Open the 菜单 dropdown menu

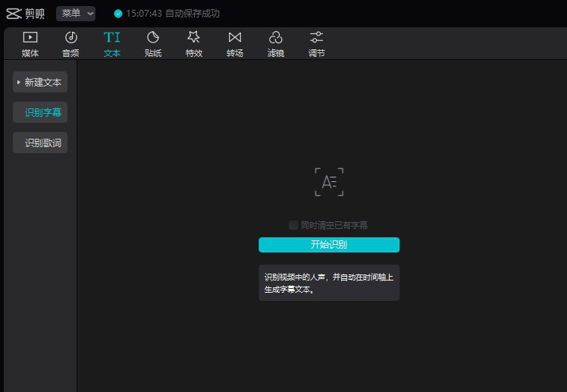coord(76,14)
